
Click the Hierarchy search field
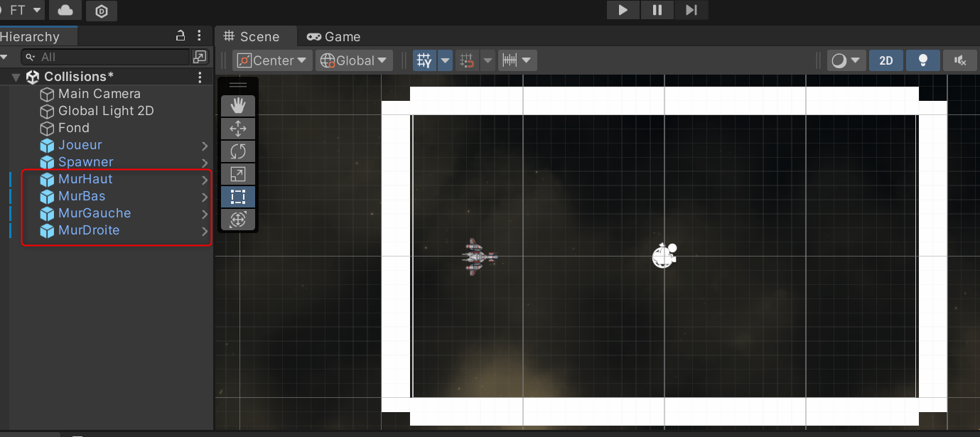[x=107, y=57]
